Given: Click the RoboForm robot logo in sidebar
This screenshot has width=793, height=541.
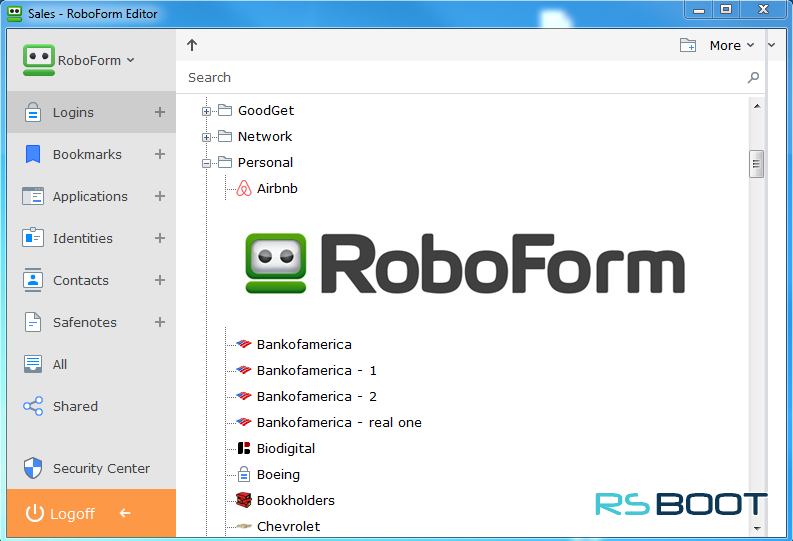Looking at the screenshot, I should (38, 60).
